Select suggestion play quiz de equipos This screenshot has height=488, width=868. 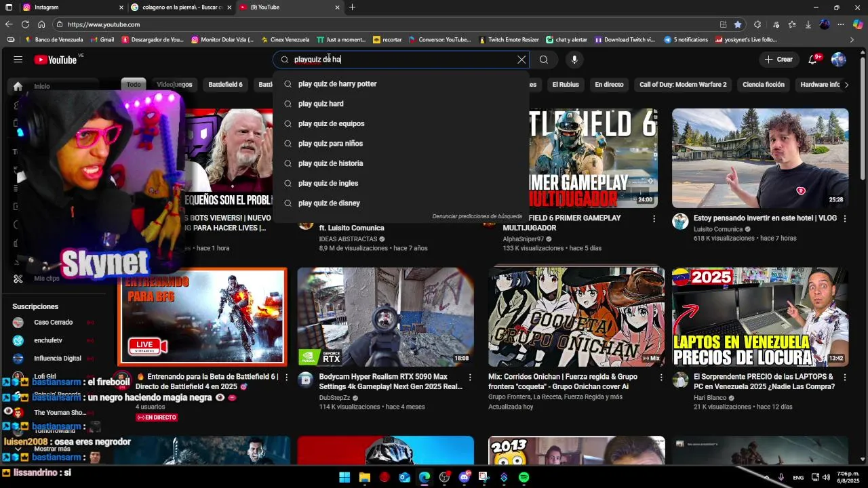(x=401, y=123)
